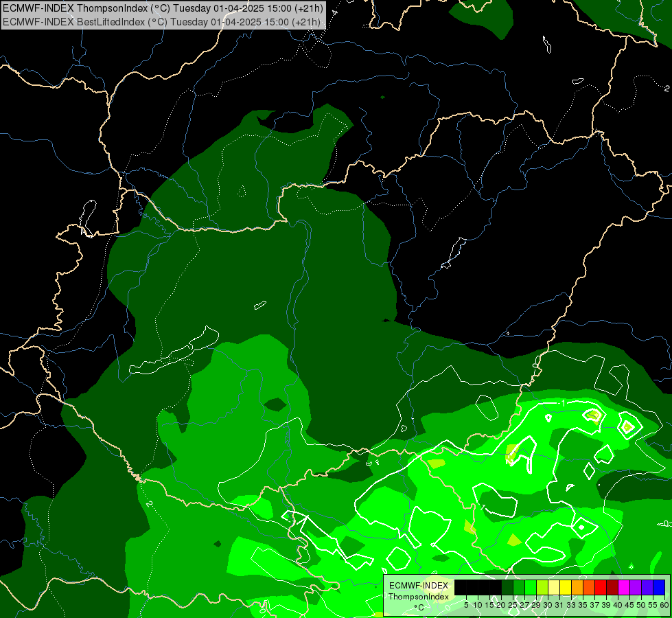Click the legend label 'ThompsonIndex'
The image size is (672, 618).
click(x=419, y=597)
